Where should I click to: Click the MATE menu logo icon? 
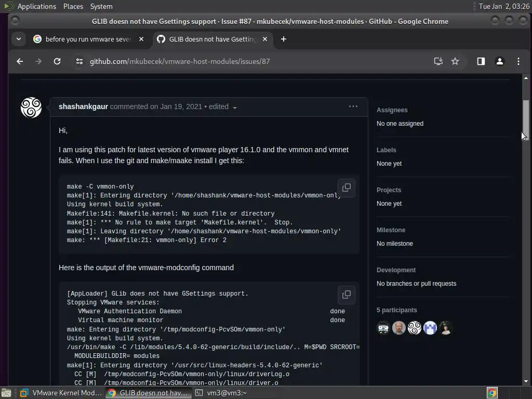pyautogui.click(x=9, y=6)
